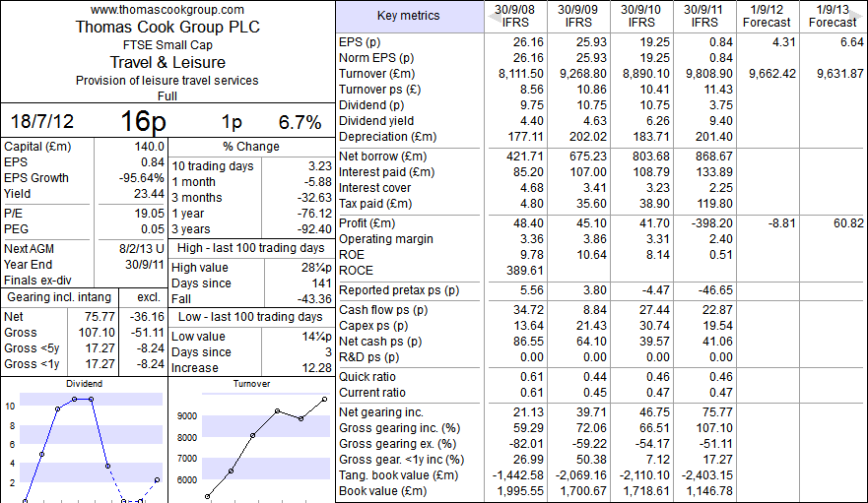Click the 'EPS Growth' label
This screenshot has width=868, height=503.
36,178
